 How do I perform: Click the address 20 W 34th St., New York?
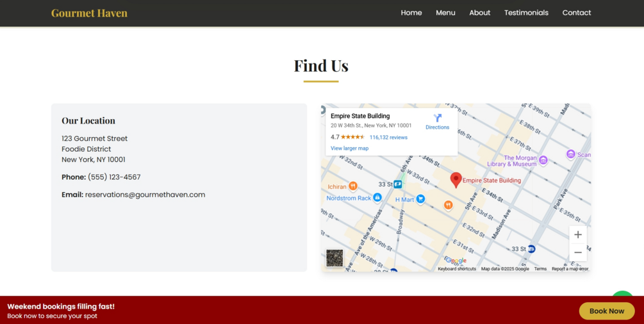371,126
